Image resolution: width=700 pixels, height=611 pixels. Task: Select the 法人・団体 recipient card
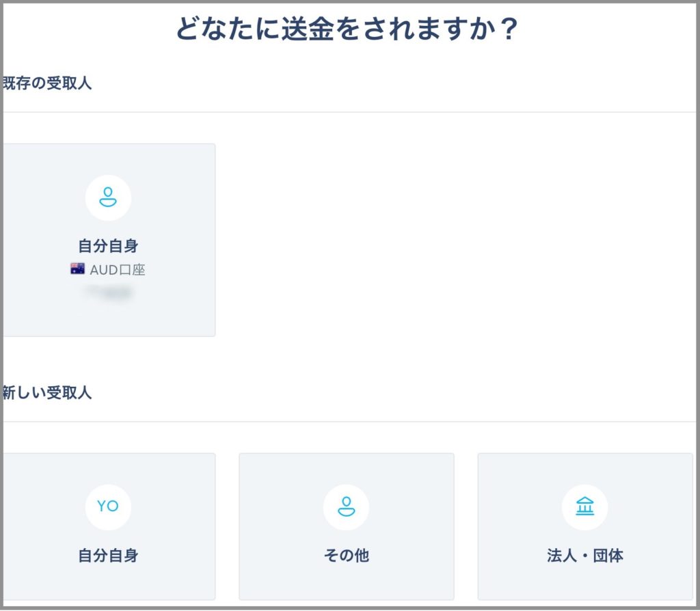point(585,527)
